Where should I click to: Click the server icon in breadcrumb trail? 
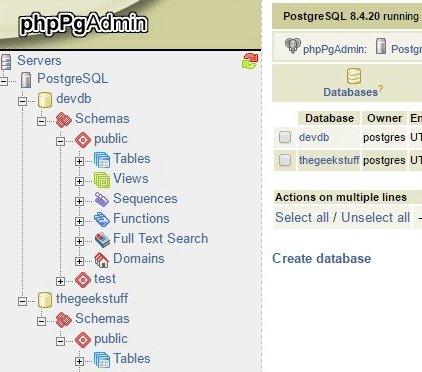381,46
